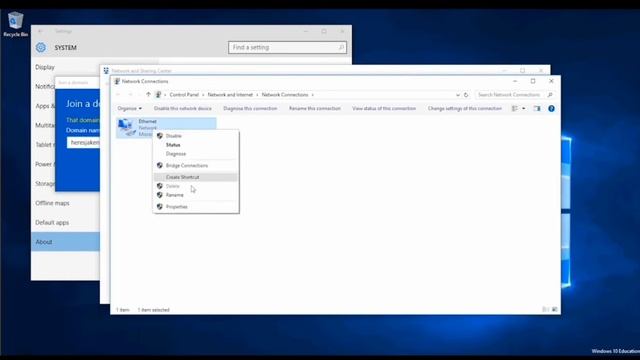Click the Find a setting search box

coord(287,47)
